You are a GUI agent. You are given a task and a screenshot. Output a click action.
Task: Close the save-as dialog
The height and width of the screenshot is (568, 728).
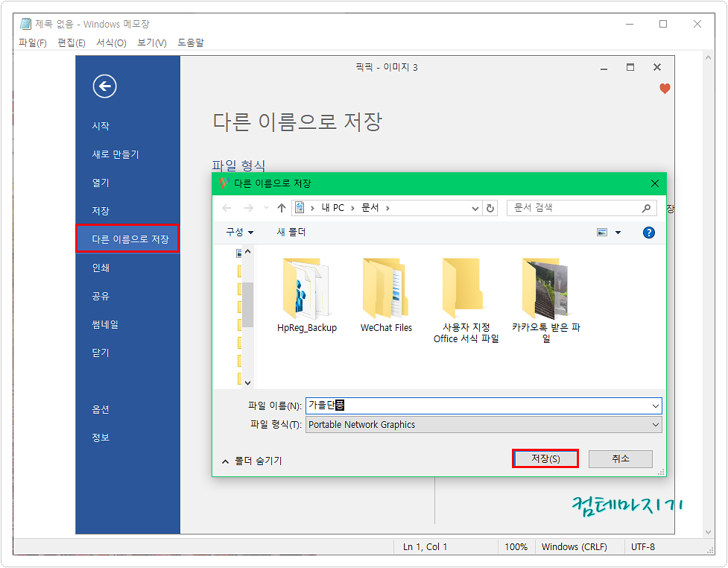655,183
